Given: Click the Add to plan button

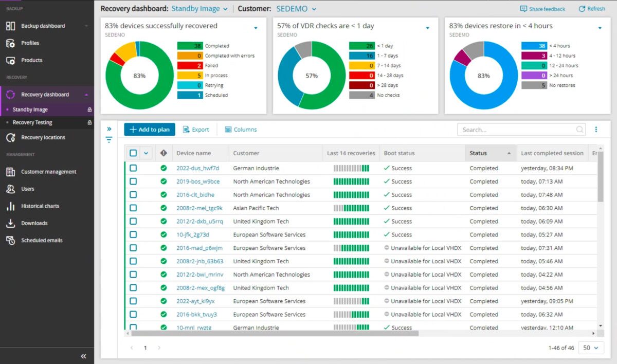Looking at the screenshot, I should point(149,130).
